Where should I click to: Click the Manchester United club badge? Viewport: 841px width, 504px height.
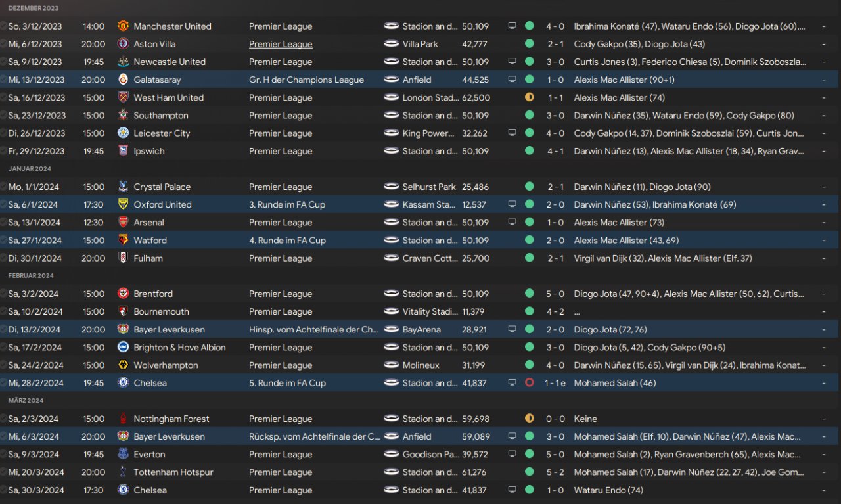[123, 26]
